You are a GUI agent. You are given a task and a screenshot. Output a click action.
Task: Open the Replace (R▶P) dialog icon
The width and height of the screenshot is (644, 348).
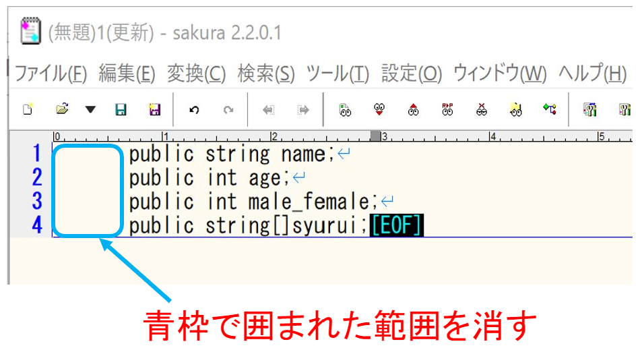point(447,110)
